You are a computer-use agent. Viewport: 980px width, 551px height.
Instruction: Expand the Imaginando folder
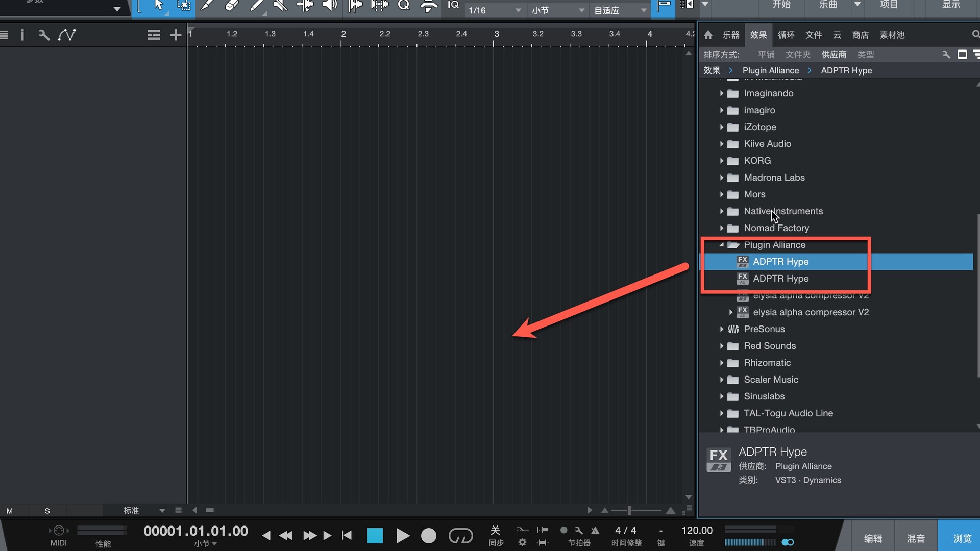(x=721, y=93)
